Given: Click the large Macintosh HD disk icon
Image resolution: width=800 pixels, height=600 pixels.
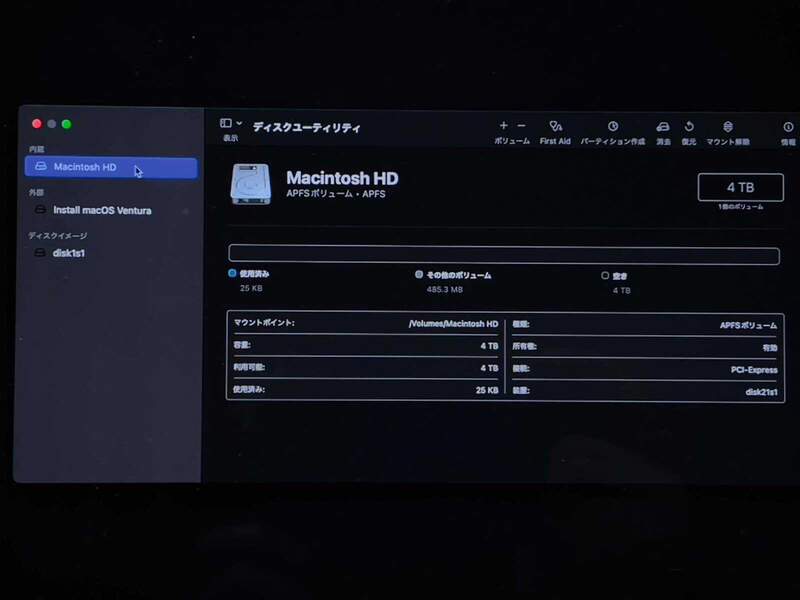Looking at the screenshot, I should 251,184.
